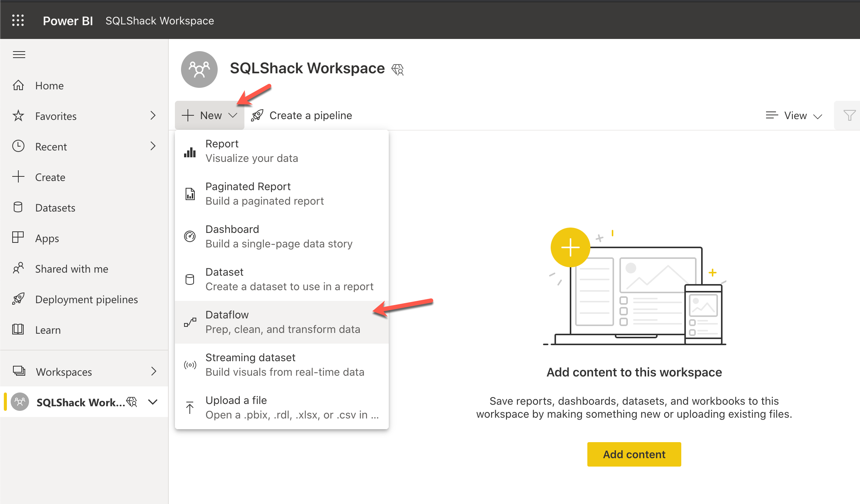Start Create a pipeline
860x504 pixels.
coord(310,115)
